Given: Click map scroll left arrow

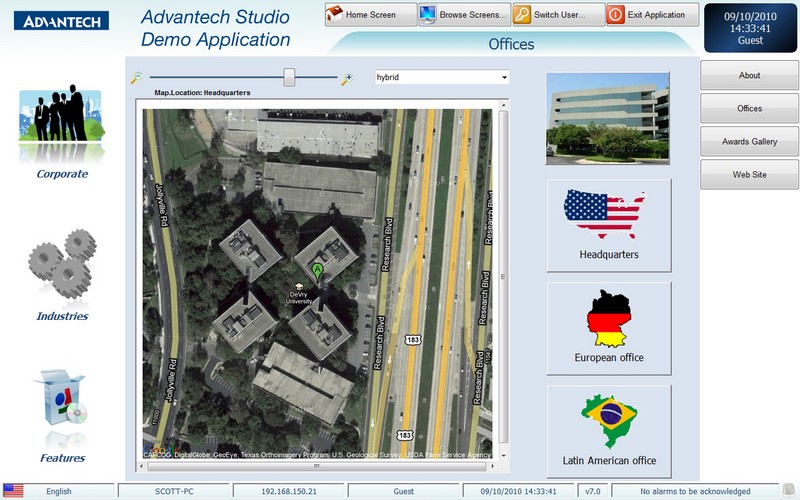Looking at the screenshot, I should tap(142, 466).
